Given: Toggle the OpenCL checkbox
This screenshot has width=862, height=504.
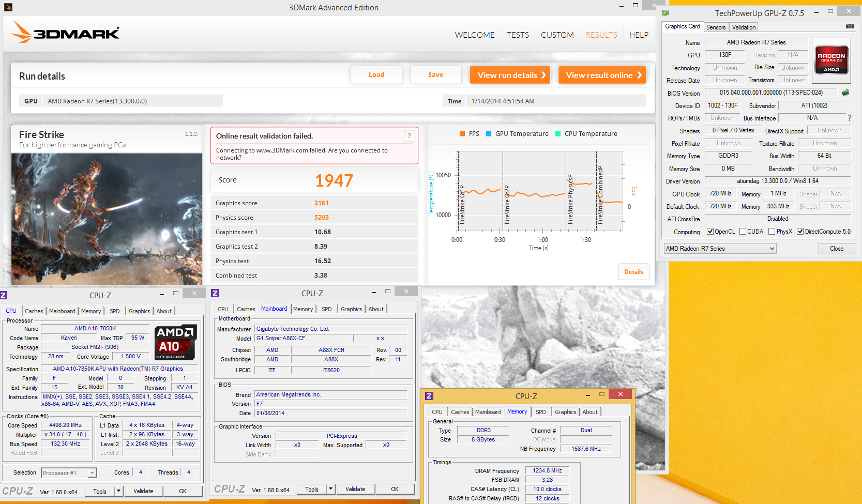Looking at the screenshot, I should pyautogui.click(x=710, y=232).
